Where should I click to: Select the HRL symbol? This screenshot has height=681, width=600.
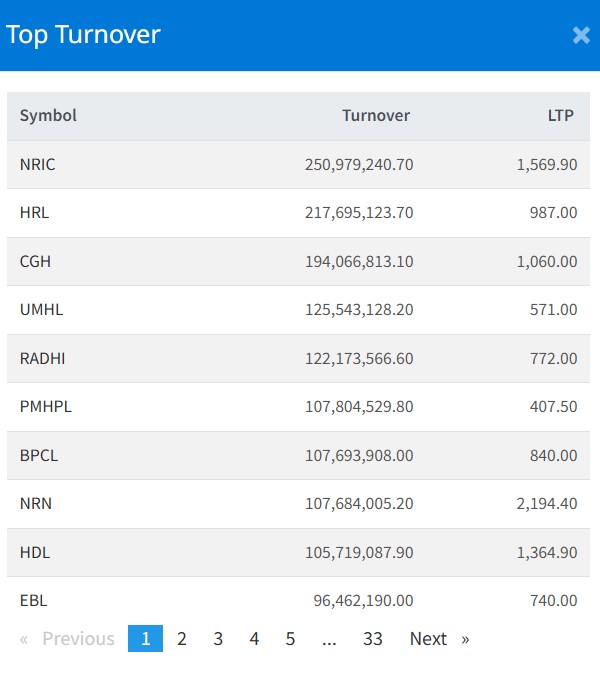coord(34,213)
